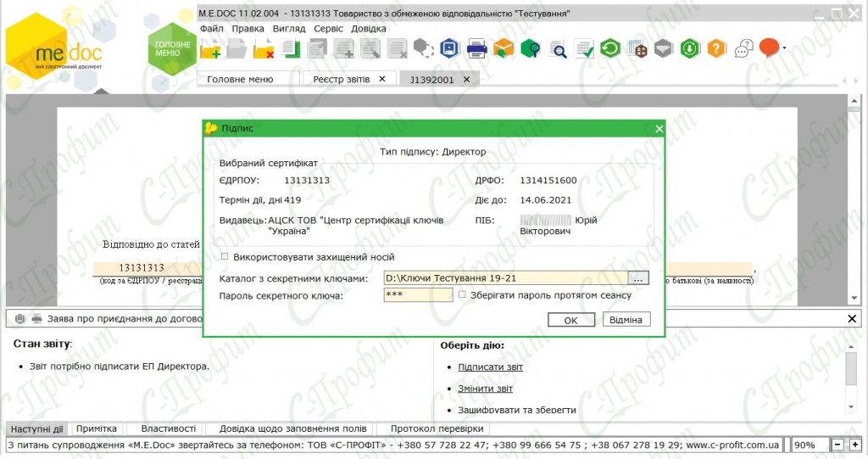Open the Довідка menu
The image size is (868, 459).
(368, 28)
